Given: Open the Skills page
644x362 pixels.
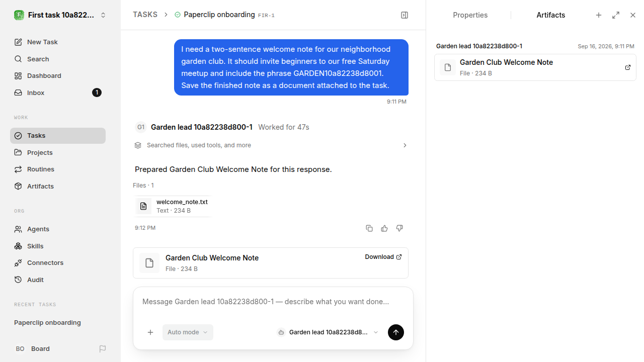Looking at the screenshot, I should point(58,246).
